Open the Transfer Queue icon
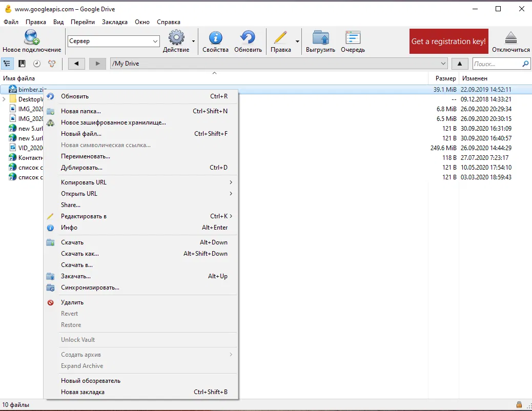The width and height of the screenshot is (532, 411). (353, 37)
